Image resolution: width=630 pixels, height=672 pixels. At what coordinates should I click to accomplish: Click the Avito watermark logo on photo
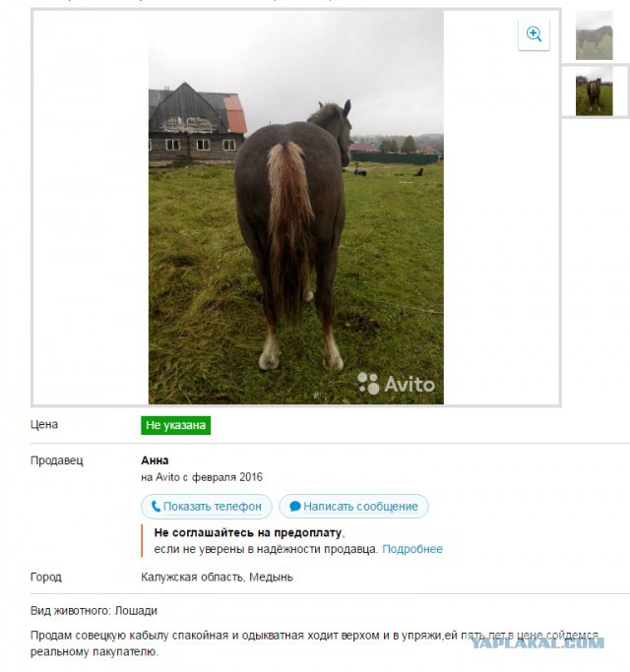(x=396, y=383)
